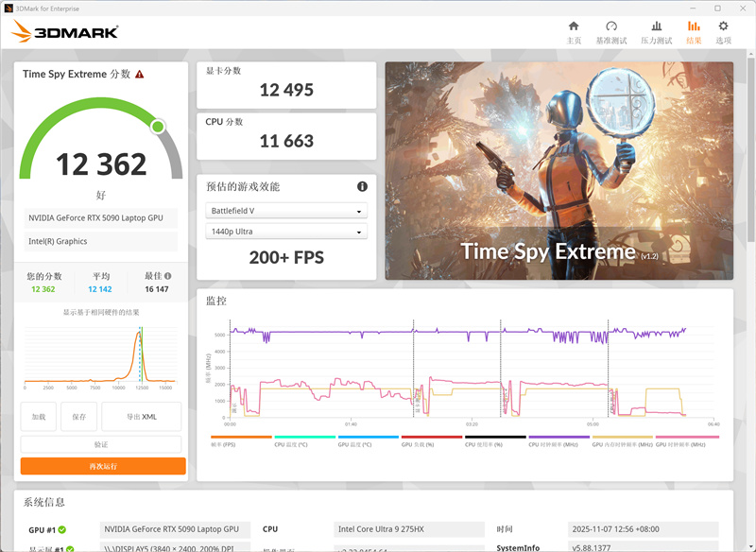This screenshot has height=552, width=756.
Task: Click the 验证 validate button
Action: coord(101,444)
